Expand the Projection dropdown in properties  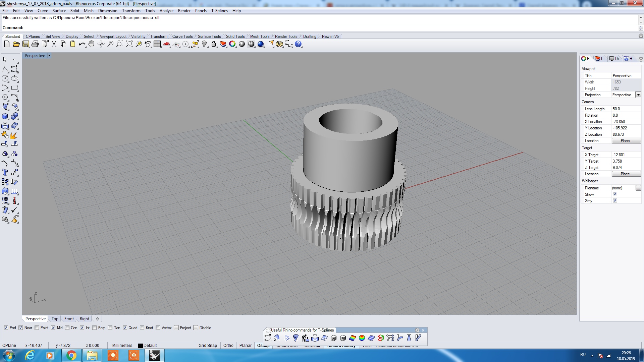point(638,95)
